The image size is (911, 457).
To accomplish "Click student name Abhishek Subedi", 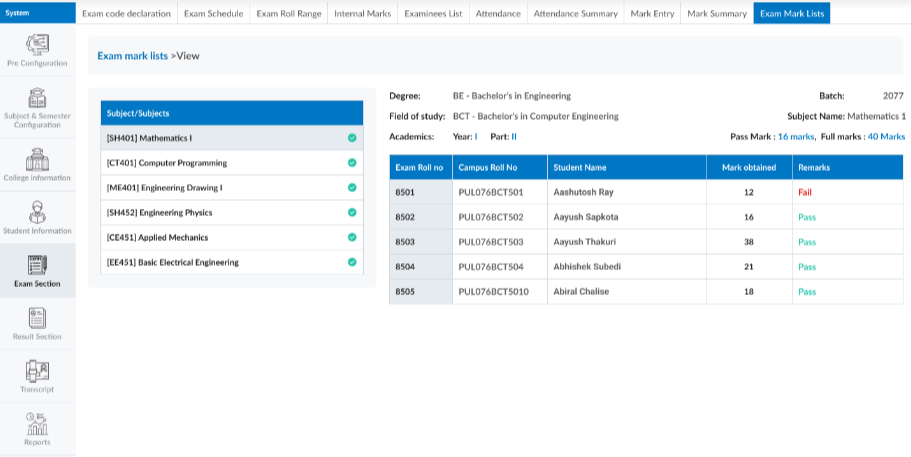I will coord(587,267).
